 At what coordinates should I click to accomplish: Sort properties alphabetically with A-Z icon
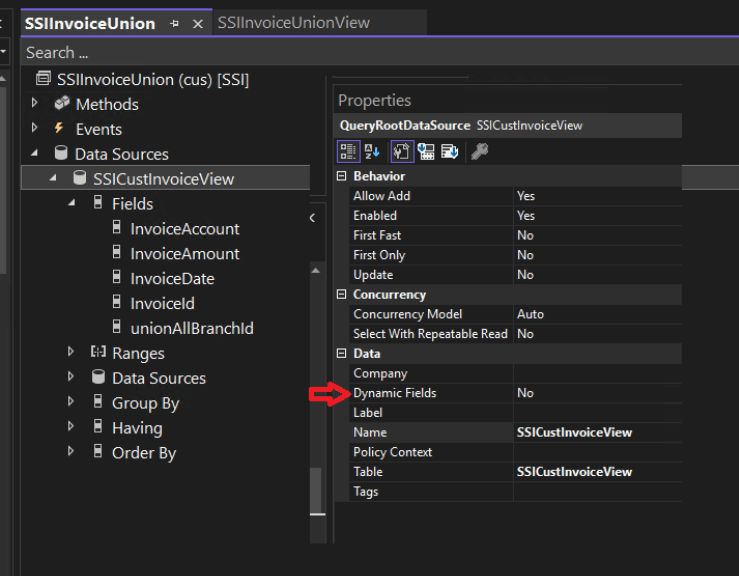pos(371,151)
